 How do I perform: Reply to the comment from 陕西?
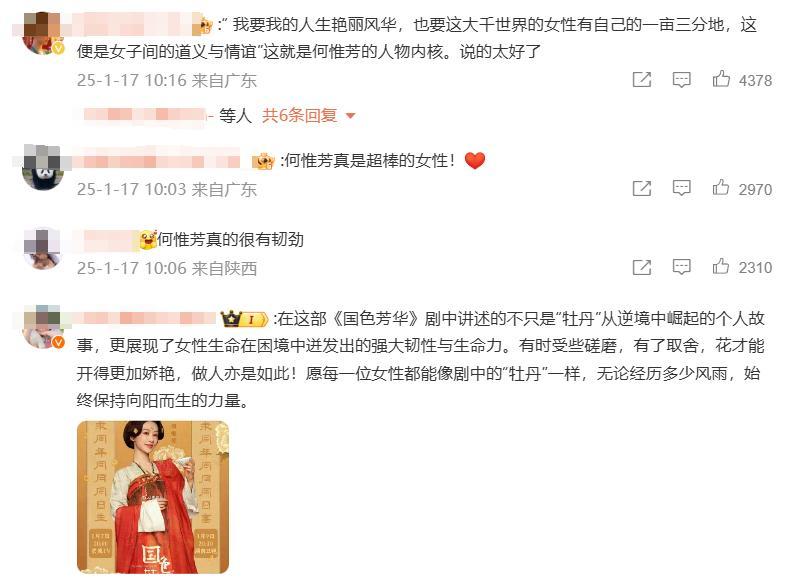point(681,267)
